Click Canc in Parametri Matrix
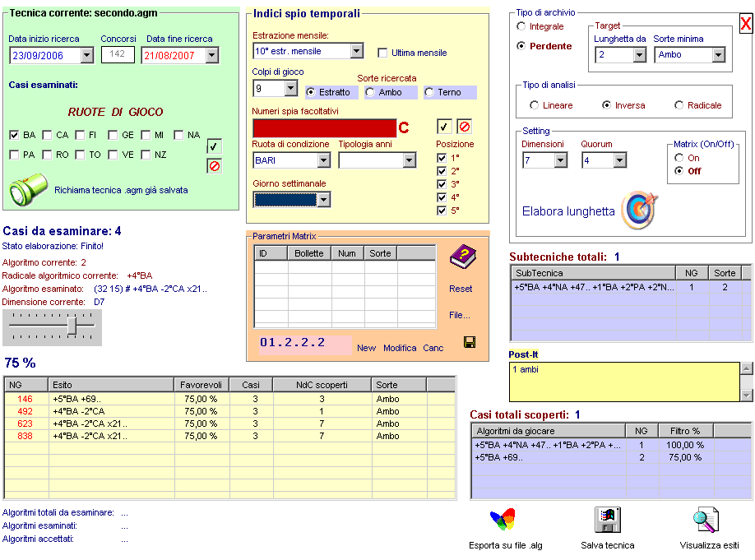This screenshot has height=560, width=755. 433,348
